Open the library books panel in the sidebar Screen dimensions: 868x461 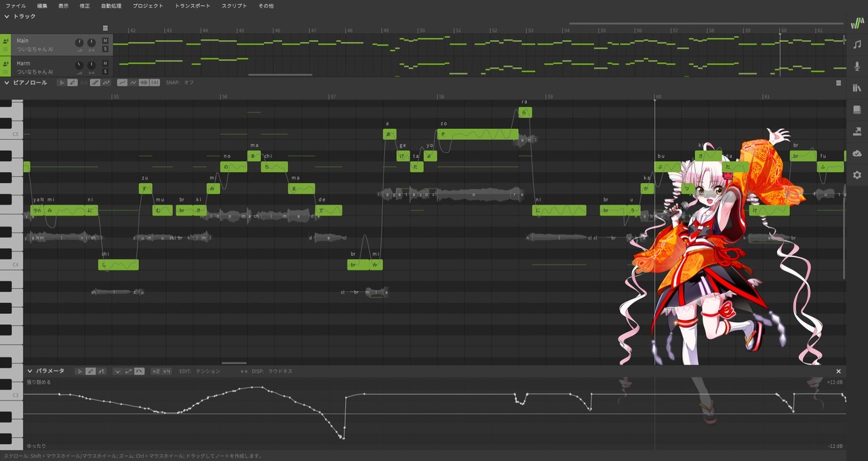point(857,88)
